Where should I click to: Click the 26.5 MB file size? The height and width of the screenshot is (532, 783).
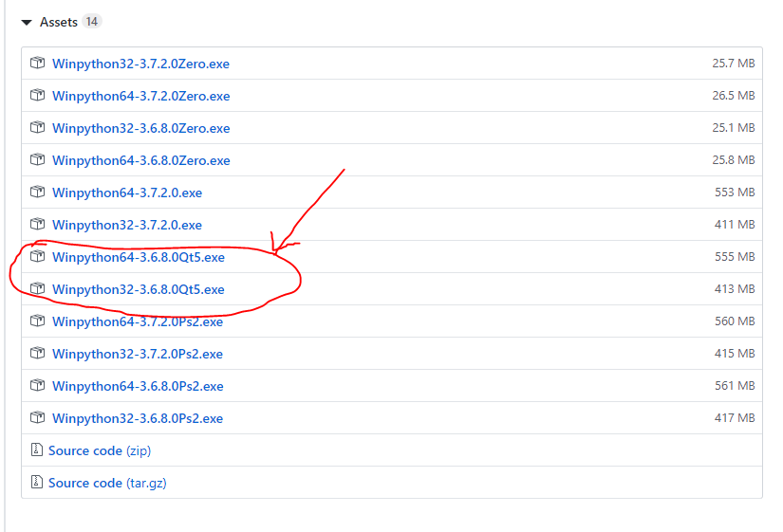pos(733,96)
